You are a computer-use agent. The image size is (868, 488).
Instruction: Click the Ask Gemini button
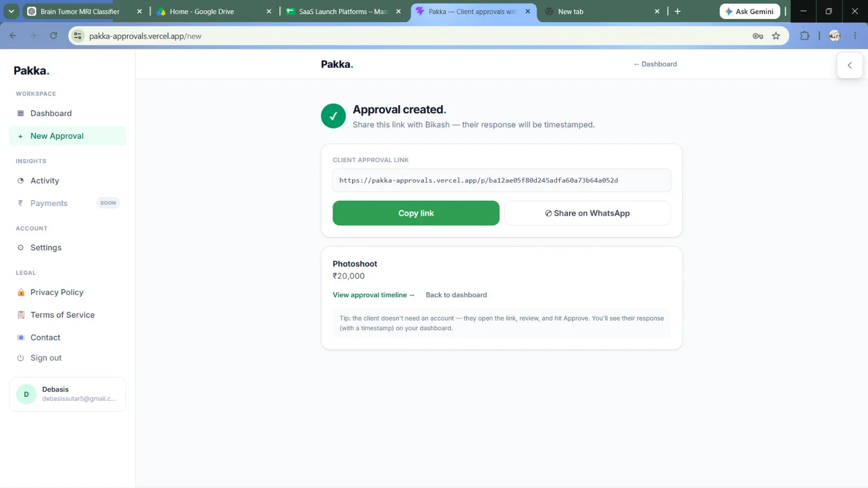coord(750,11)
